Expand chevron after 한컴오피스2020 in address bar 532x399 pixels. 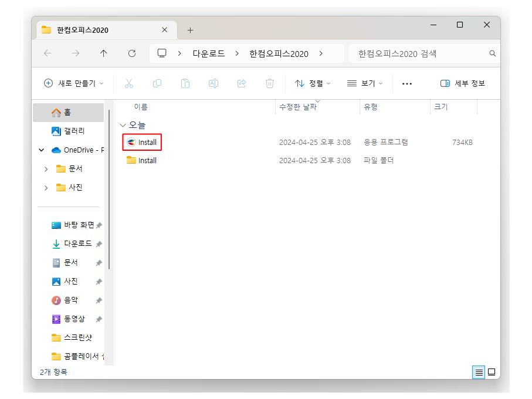point(321,53)
